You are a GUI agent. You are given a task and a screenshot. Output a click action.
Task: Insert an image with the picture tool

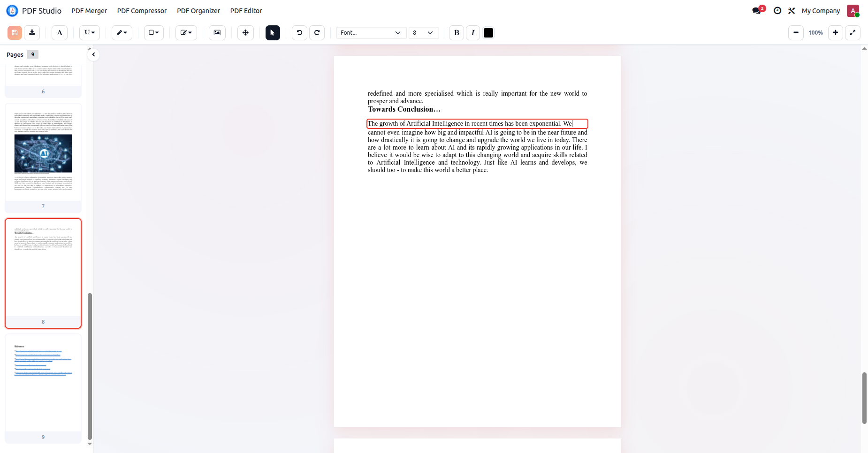(217, 33)
